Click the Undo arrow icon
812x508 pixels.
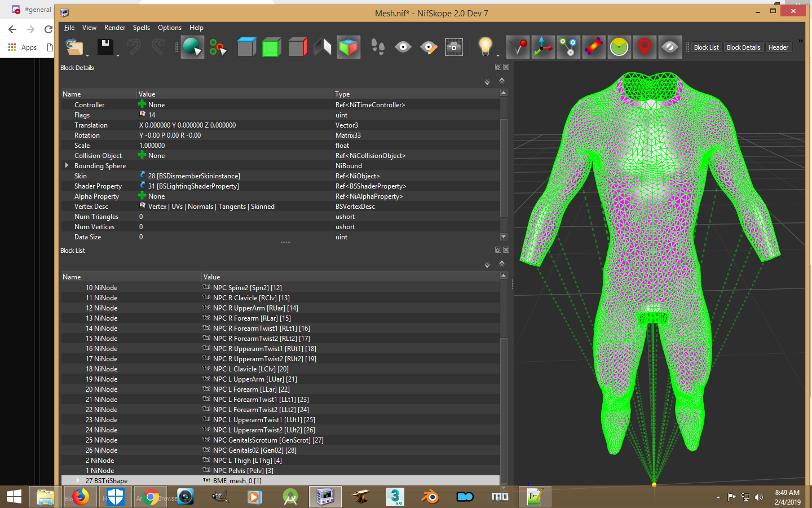[134, 47]
